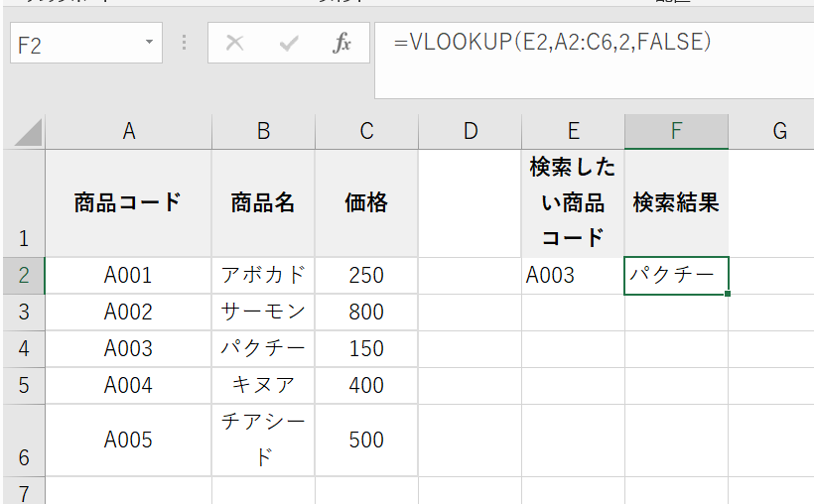814x504 pixels.
Task: Select row 6 header
Action: 23,440
